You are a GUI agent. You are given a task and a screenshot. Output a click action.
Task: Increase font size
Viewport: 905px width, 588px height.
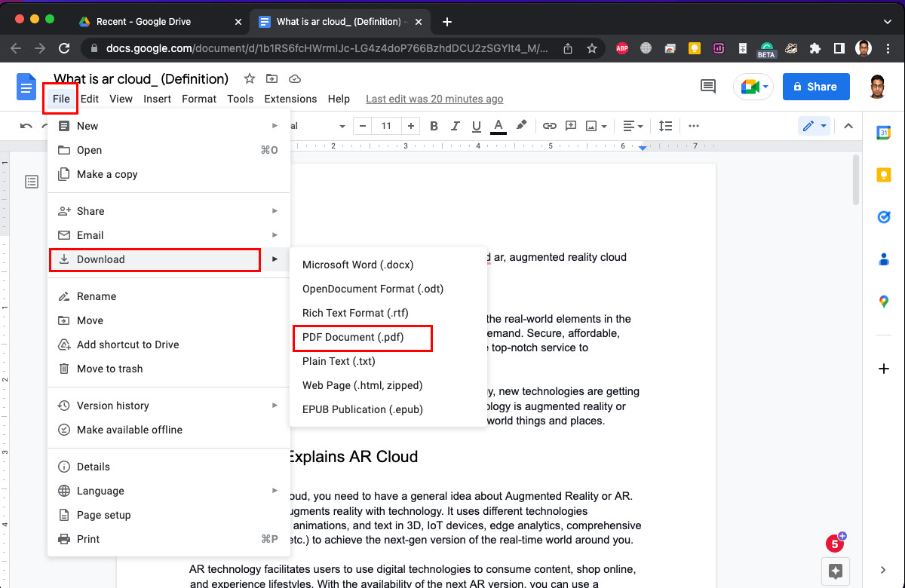(x=410, y=126)
